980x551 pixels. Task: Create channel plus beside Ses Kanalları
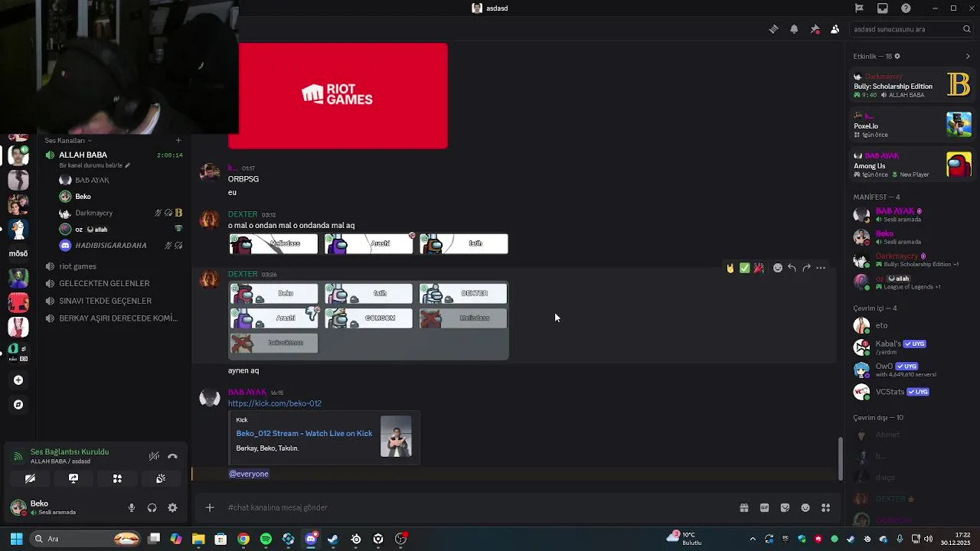[x=178, y=140]
